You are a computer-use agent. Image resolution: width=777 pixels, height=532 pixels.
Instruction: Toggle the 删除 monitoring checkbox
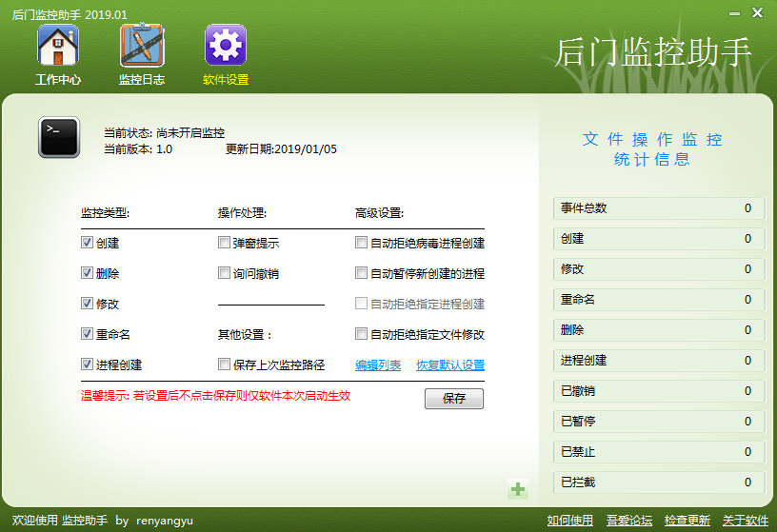(x=87, y=273)
